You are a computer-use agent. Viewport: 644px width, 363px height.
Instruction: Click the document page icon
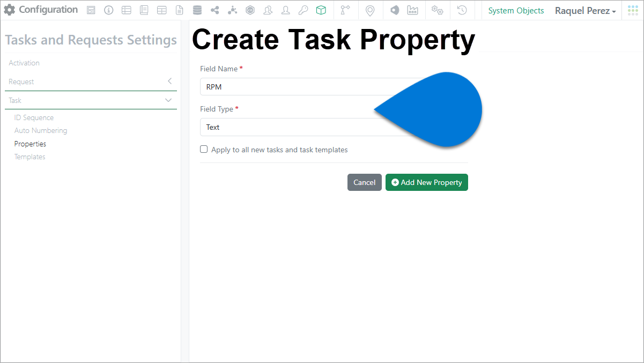(x=180, y=10)
